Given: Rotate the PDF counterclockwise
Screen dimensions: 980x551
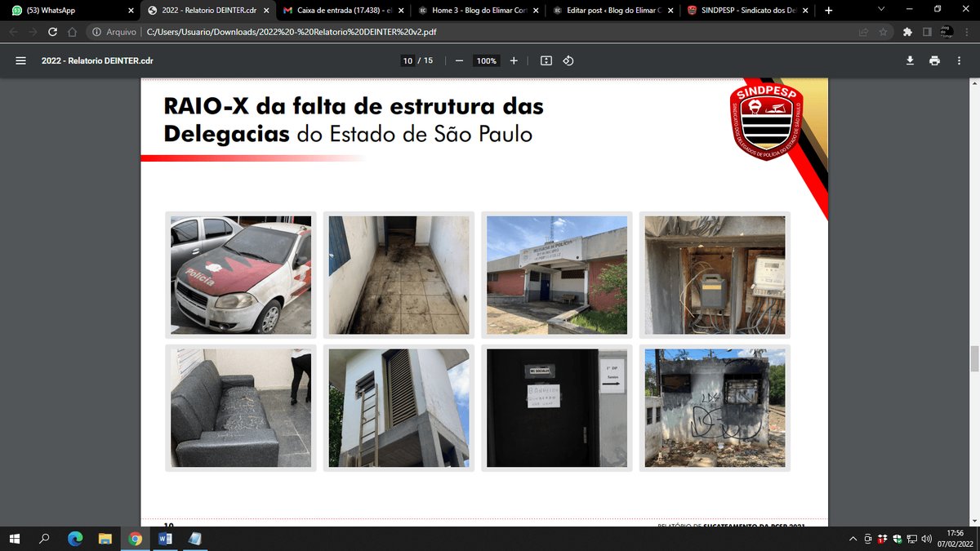Looking at the screenshot, I should (569, 61).
